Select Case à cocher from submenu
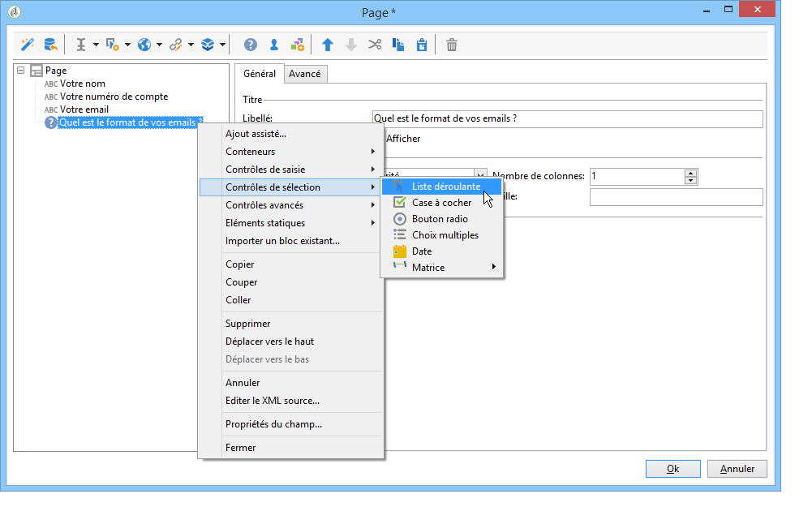The width and height of the screenshot is (812, 524). pos(441,203)
